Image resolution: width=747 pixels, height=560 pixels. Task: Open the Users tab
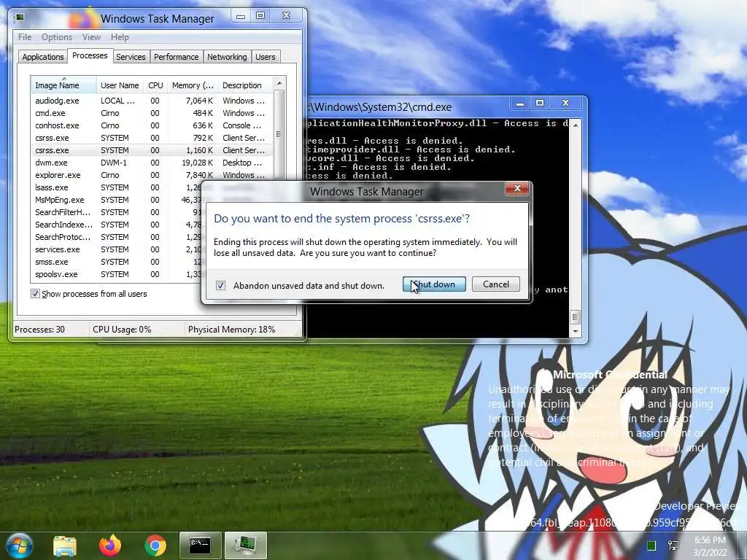266,57
